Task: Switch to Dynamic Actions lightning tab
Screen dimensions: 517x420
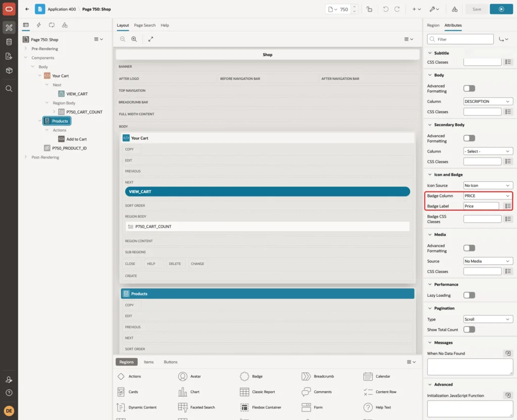Action: click(x=38, y=25)
